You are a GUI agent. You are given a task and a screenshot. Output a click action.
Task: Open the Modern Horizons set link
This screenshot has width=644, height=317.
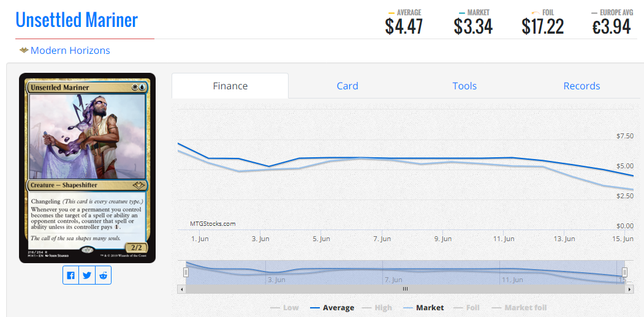click(70, 50)
